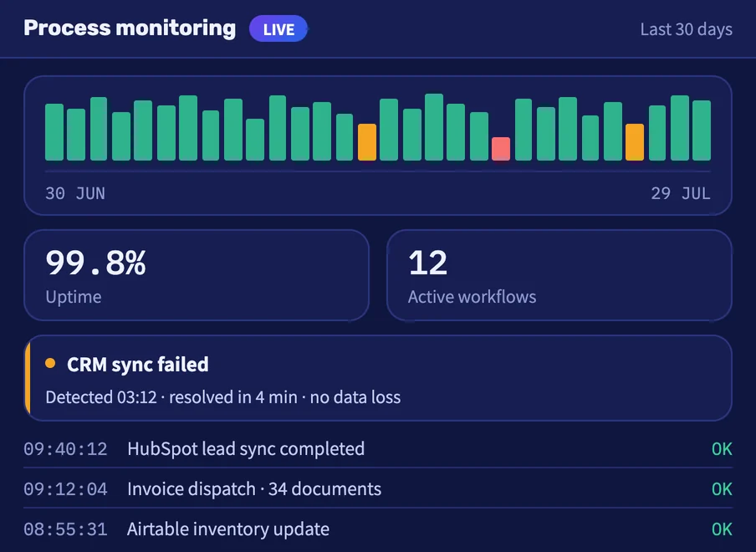Open the Airtable inventory update entry
756x552 pixels.
pos(378,529)
